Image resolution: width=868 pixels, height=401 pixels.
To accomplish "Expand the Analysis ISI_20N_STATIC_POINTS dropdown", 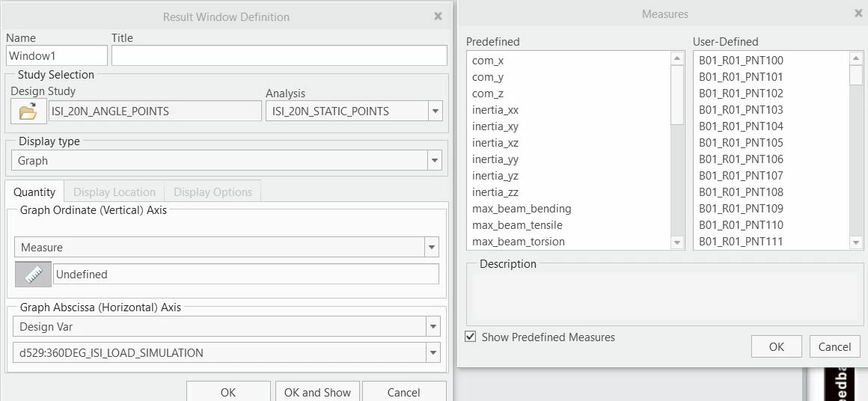I will pos(435,111).
